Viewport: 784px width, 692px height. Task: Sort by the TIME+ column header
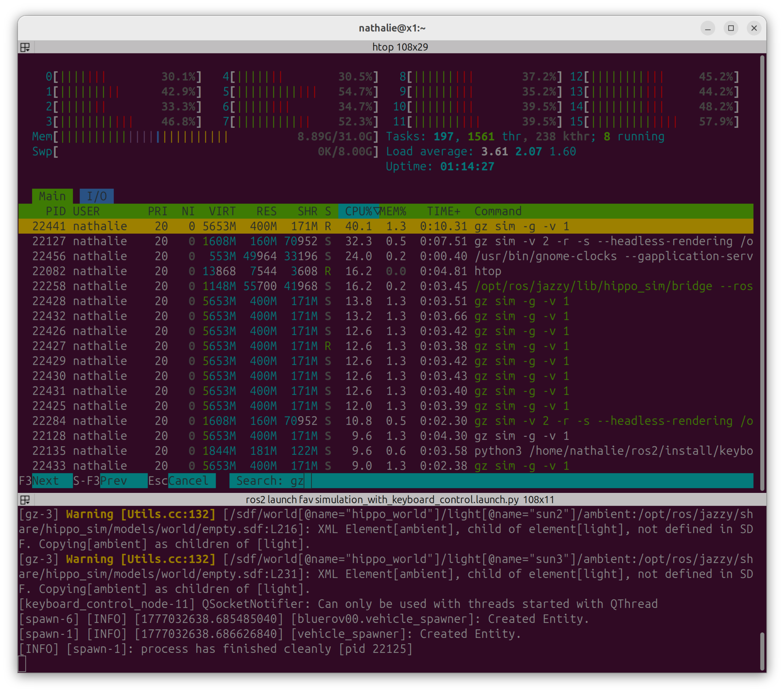point(444,211)
